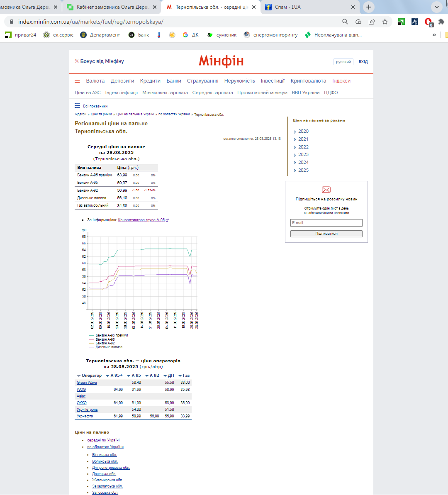Open the Криптовалюта menu item
This screenshot has height=495, width=448.
click(x=308, y=81)
